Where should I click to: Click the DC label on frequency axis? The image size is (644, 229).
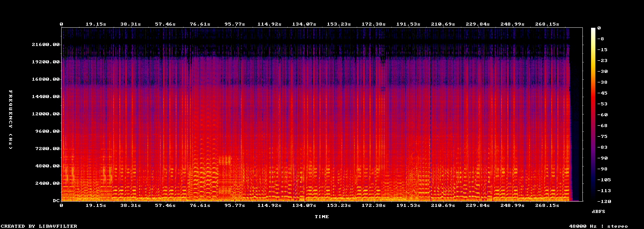pos(56,201)
